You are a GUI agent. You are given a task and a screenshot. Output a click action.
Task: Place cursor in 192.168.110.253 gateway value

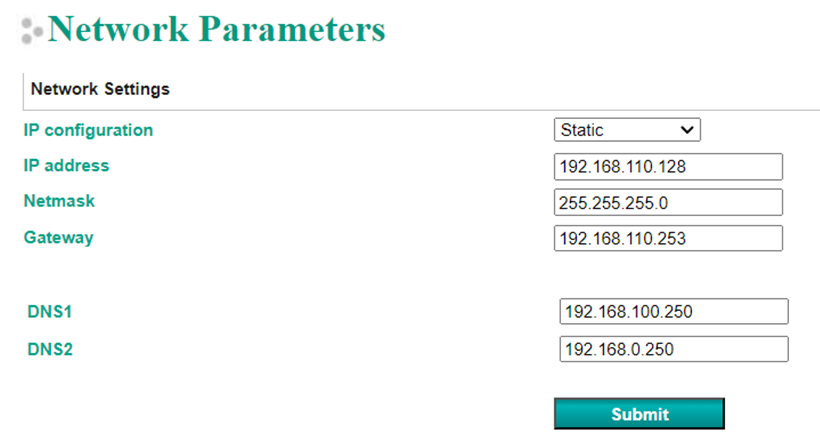(622, 238)
